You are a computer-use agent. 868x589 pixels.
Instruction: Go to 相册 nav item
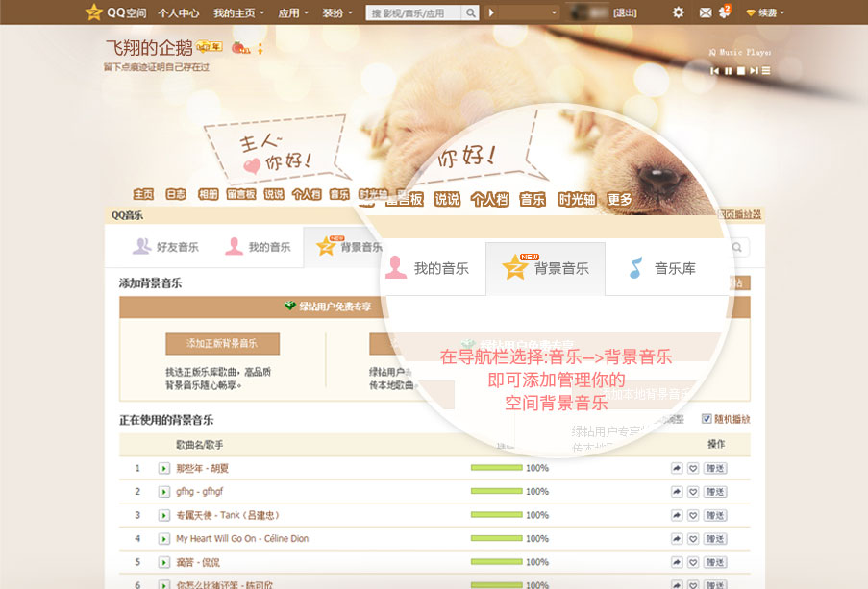click(209, 194)
